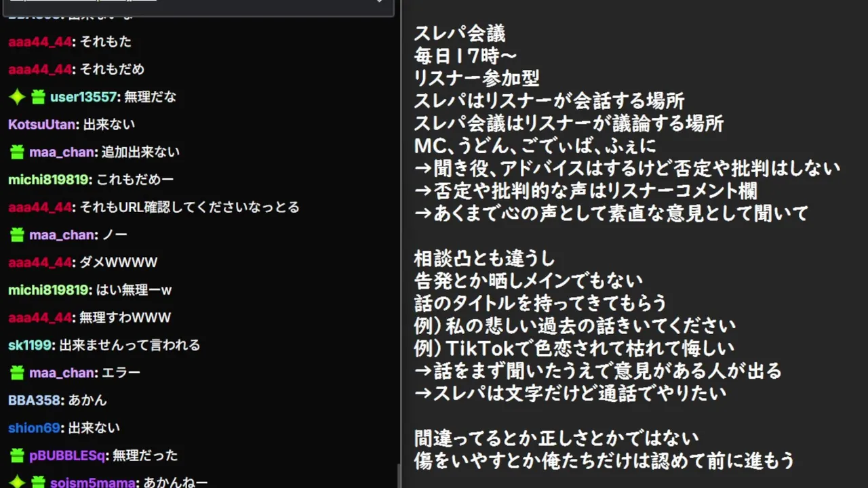Click the line MC、うどん、ごでぃば、ふぇに

(x=535, y=146)
